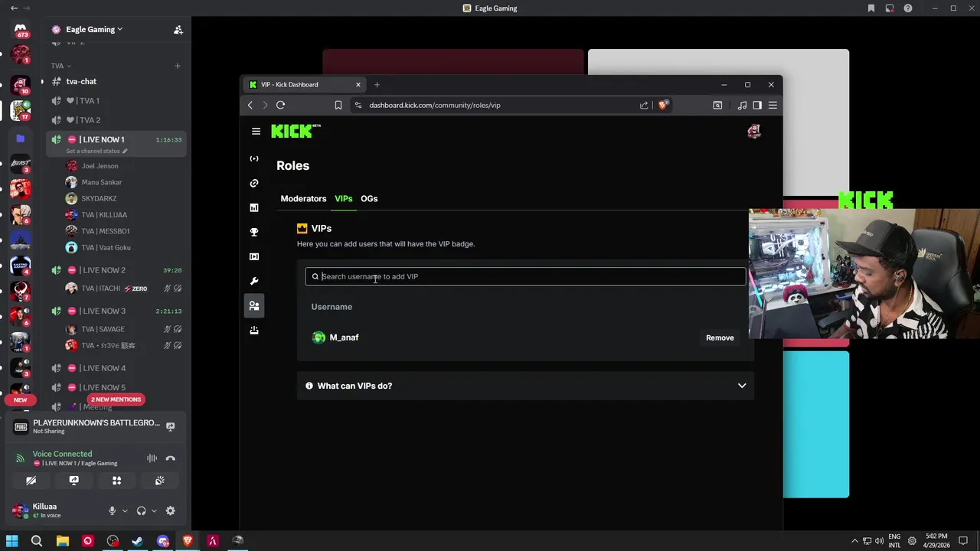Toggle the browser sidebar panel icon
This screenshot has width=980, height=551.
click(757, 105)
